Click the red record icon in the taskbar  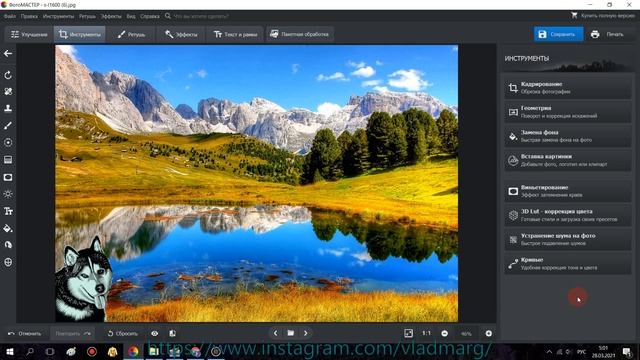click(x=92, y=351)
